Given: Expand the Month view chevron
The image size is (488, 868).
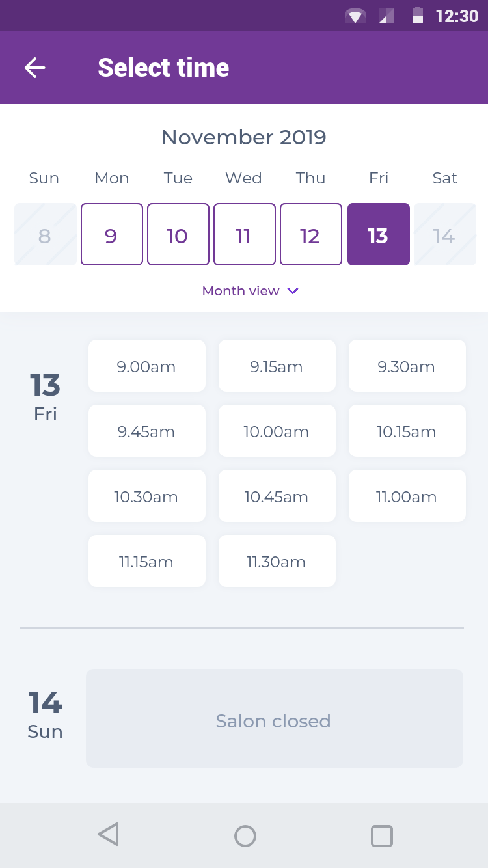Looking at the screenshot, I should [293, 291].
